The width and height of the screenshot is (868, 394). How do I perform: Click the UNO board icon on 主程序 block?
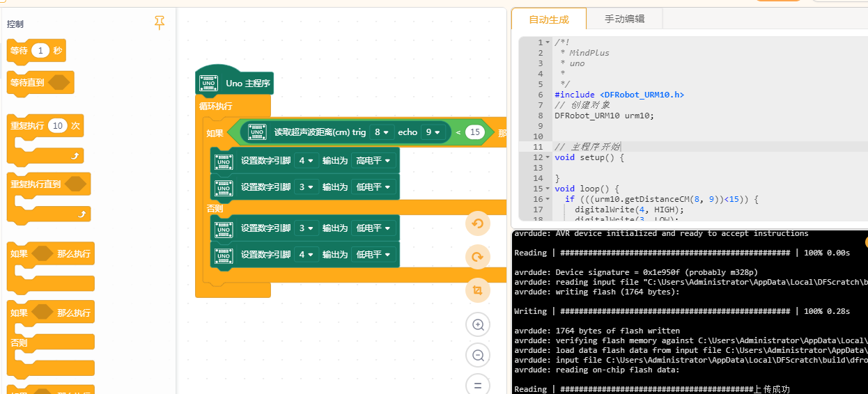[209, 83]
